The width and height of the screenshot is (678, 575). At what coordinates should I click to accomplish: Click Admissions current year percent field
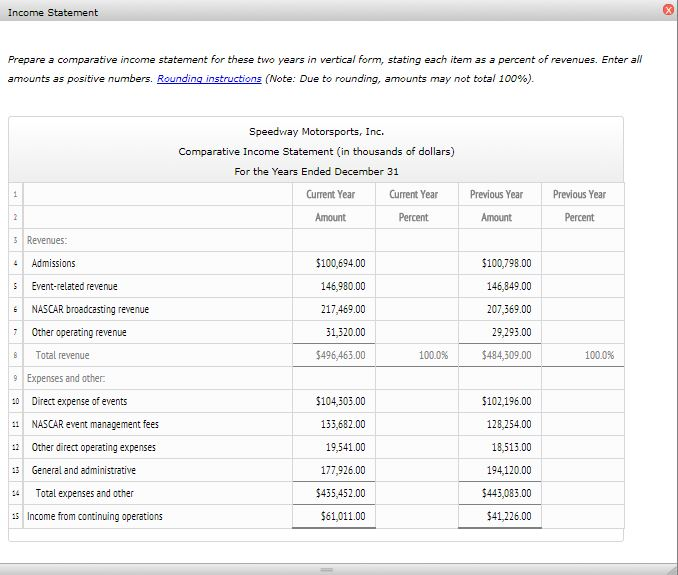417,263
